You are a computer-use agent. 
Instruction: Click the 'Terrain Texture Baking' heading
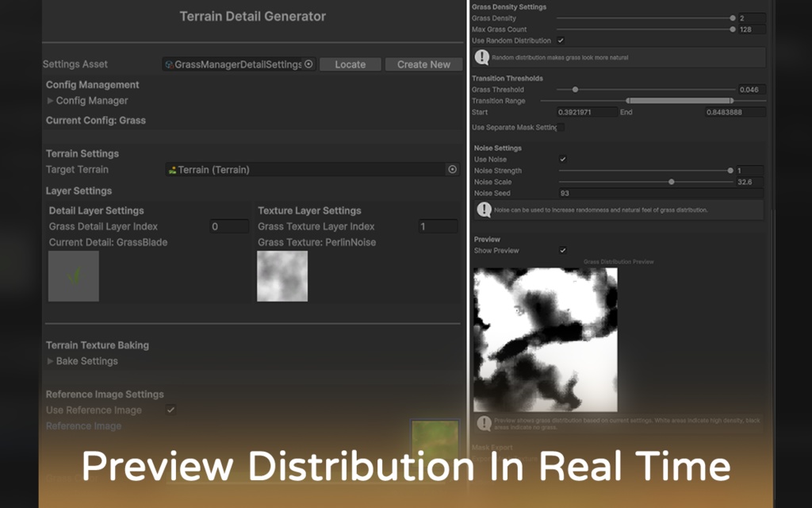click(x=98, y=345)
